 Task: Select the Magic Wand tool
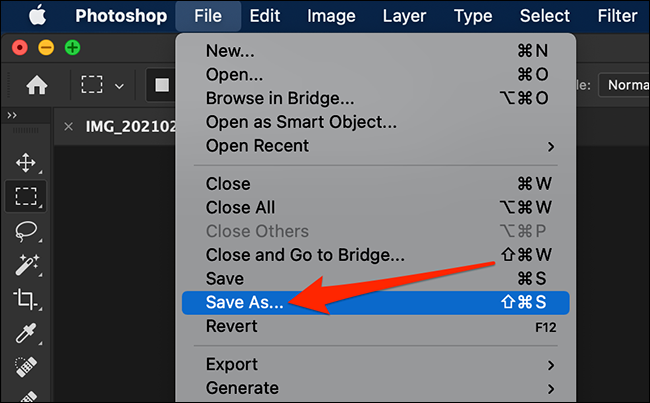[x=27, y=264]
